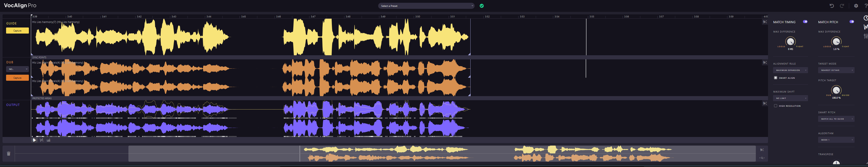Click the Pitch Target Dub/Guide knob
This screenshot has width=868, height=167.
836,90
